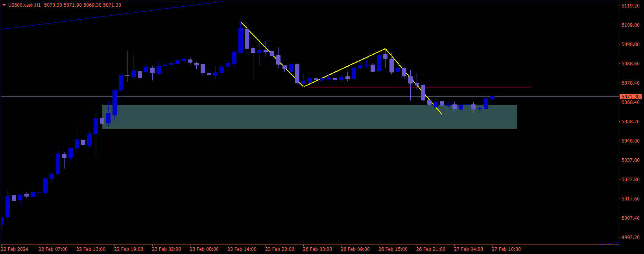Viewport: 644px width, 254px height.
Task: Click the 5048.00 price scale label
Action: pos(630,141)
